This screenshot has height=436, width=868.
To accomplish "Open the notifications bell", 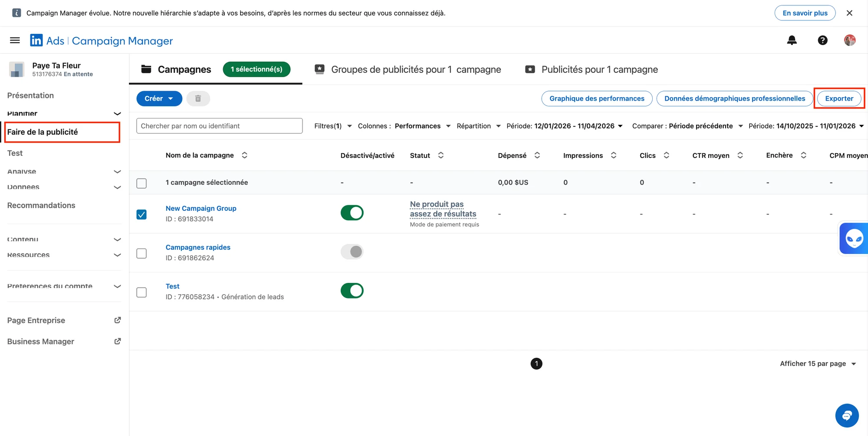I will tap(792, 40).
